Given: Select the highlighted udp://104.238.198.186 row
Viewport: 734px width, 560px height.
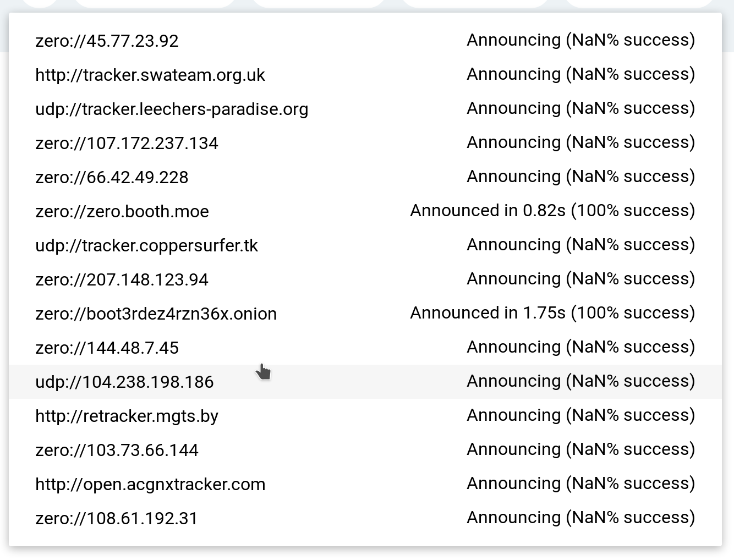Looking at the screenshot, I should pos(124,382).
